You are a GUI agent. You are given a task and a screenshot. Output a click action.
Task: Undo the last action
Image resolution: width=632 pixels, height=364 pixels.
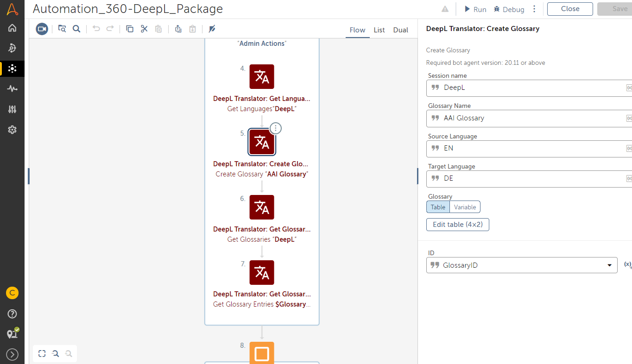96,29
